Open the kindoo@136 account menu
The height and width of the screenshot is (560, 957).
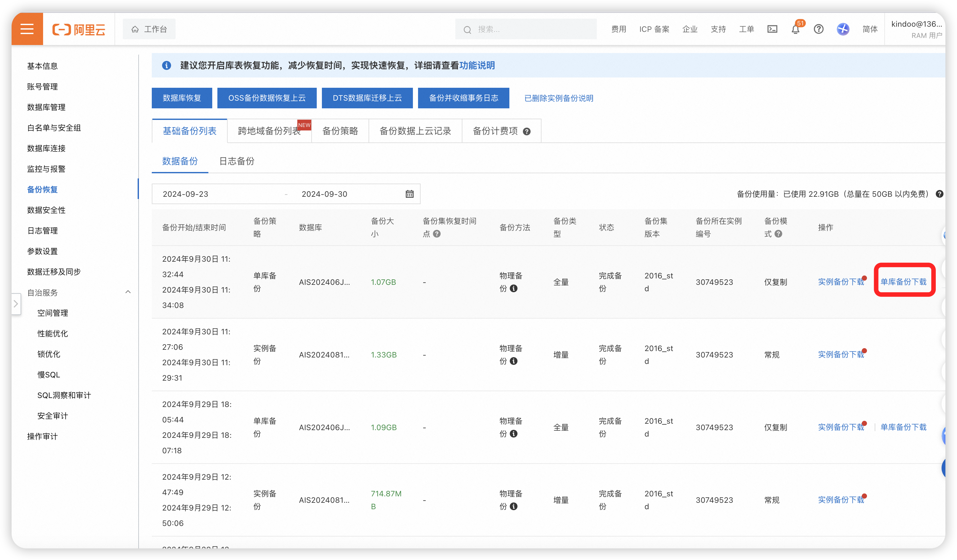(916, 29)
